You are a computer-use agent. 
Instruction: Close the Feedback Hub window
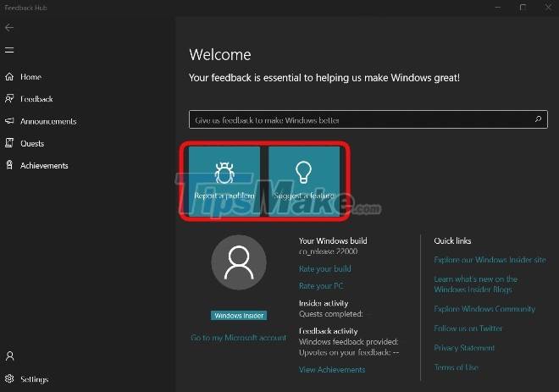tap(548, 8)
